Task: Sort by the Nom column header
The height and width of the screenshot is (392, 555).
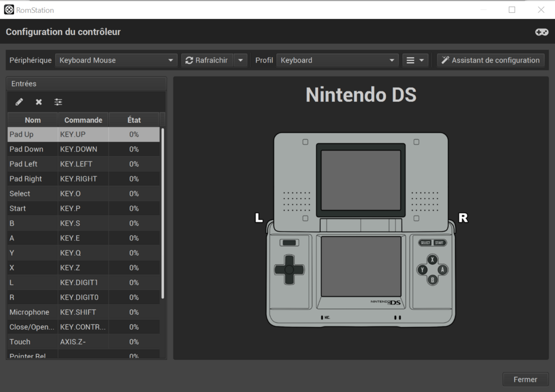Action: click(33, 120)
